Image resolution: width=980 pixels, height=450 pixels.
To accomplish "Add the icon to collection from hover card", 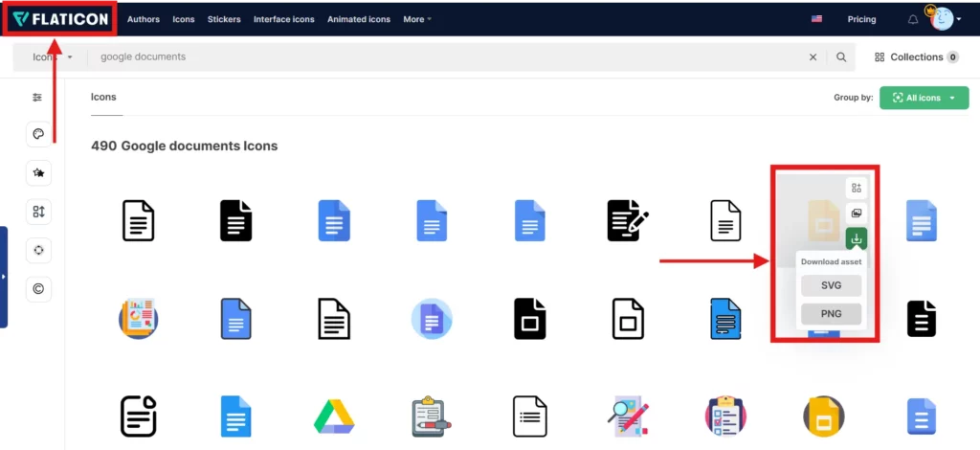I will point(856,188).
